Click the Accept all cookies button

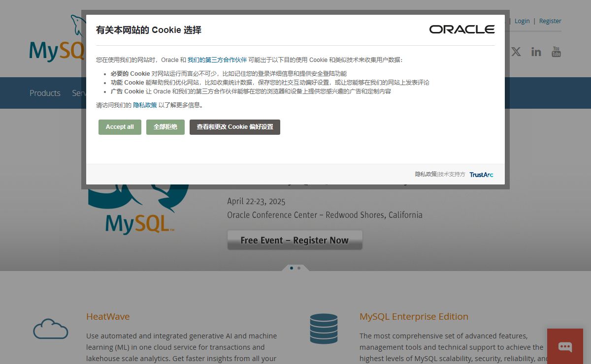pyautogui.click(x=120, y=127)
